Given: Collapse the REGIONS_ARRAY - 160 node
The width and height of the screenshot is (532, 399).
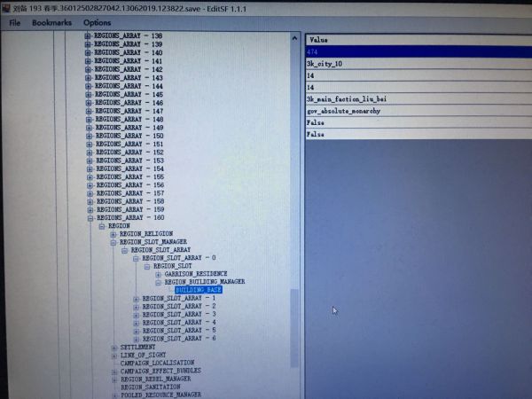Looking at the screenshot, I should coord(88,217).
